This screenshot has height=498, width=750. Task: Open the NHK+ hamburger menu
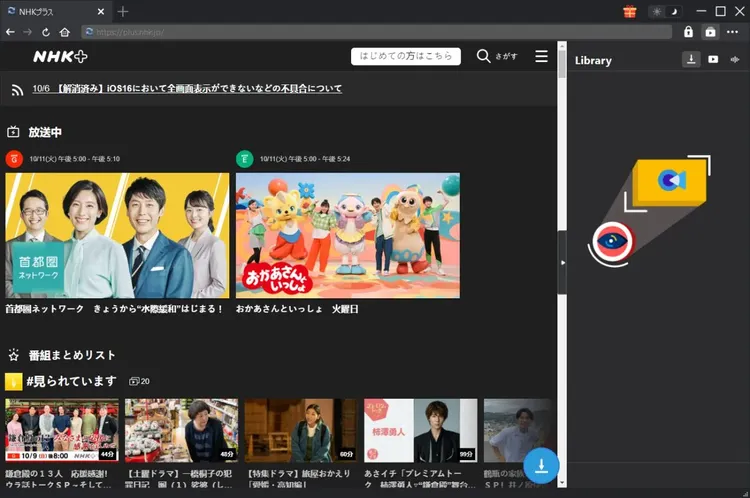pos(541,56)
